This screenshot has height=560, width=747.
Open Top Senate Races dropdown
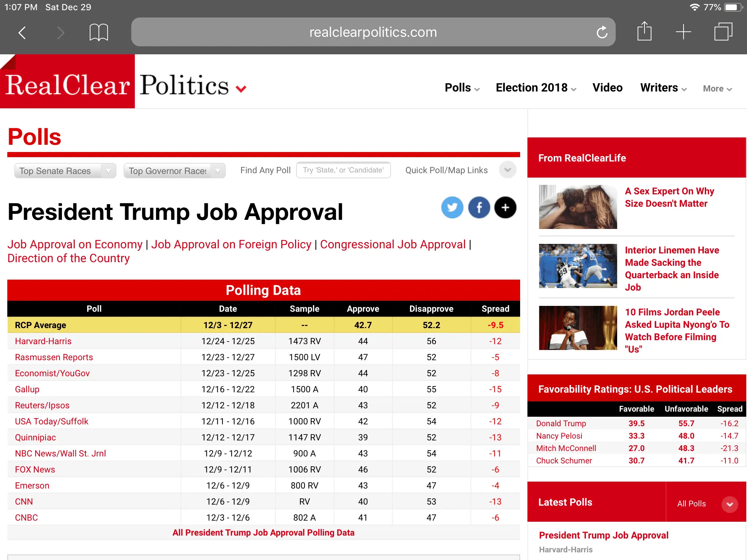tap(65, 171)
